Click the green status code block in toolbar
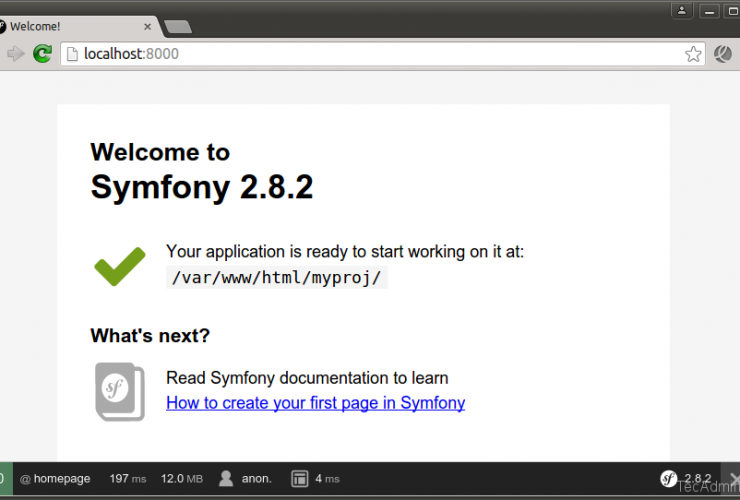 click(5, 479)
